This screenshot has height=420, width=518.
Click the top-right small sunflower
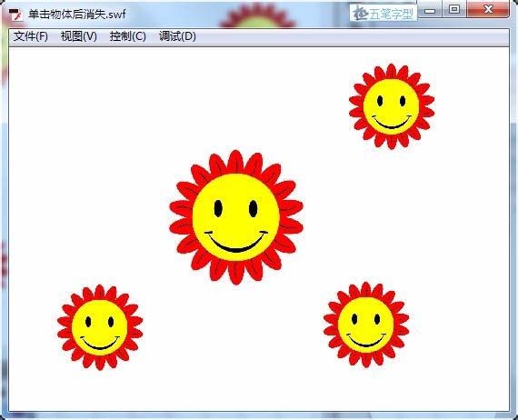point(392,106)
